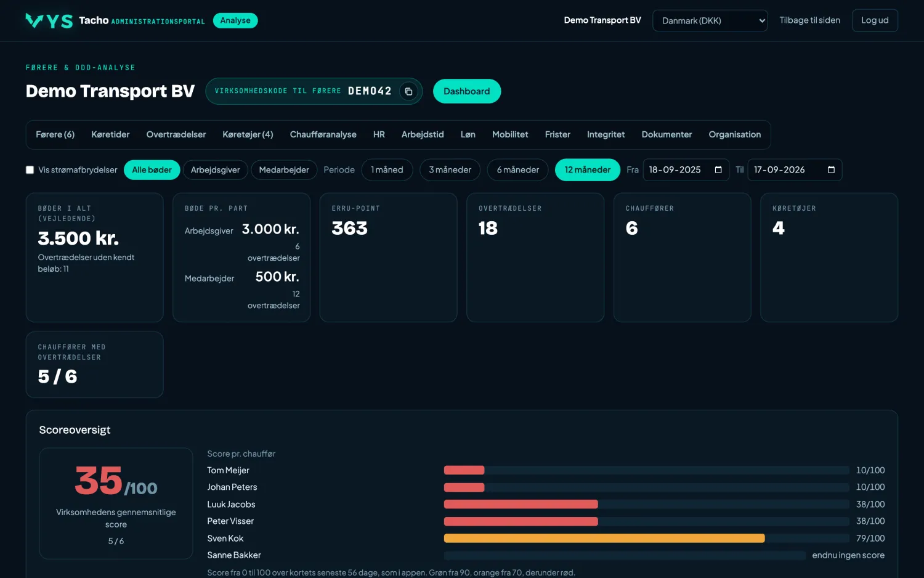Screen dimensions: 924x578
Task: Filter fines by Arbejdsgiver
Action: coord(216,170)
